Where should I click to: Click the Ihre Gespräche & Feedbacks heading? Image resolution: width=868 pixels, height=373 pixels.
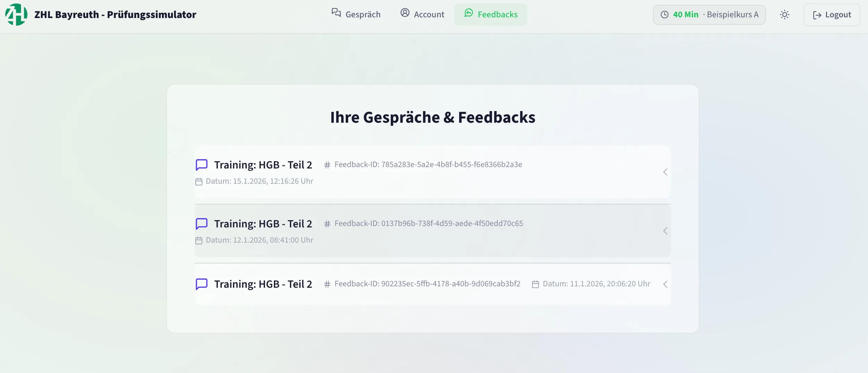coord(433,117)
